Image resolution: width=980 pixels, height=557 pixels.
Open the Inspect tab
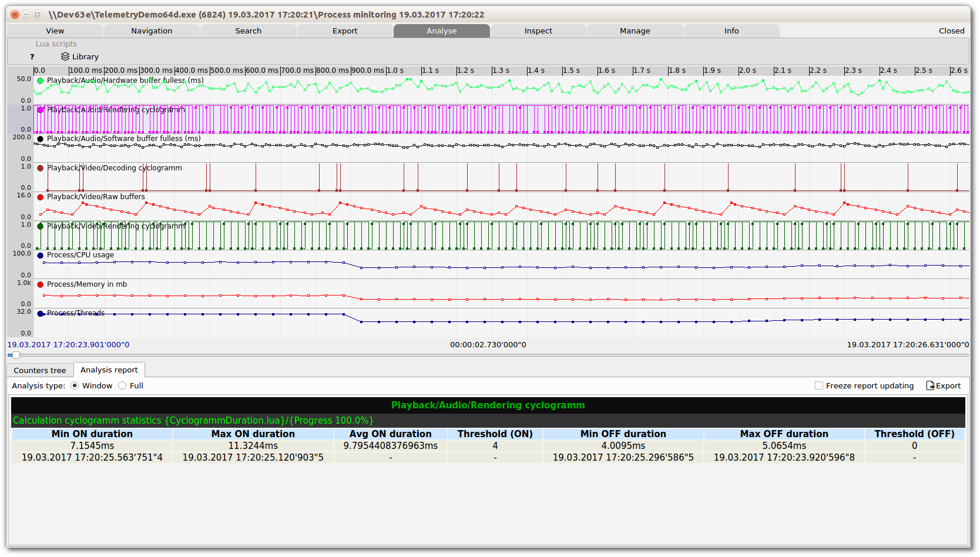click(x=538, y=31)
